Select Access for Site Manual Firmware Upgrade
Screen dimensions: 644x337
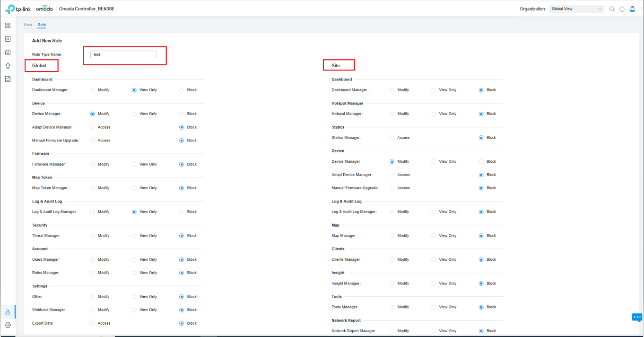(392, 188)
